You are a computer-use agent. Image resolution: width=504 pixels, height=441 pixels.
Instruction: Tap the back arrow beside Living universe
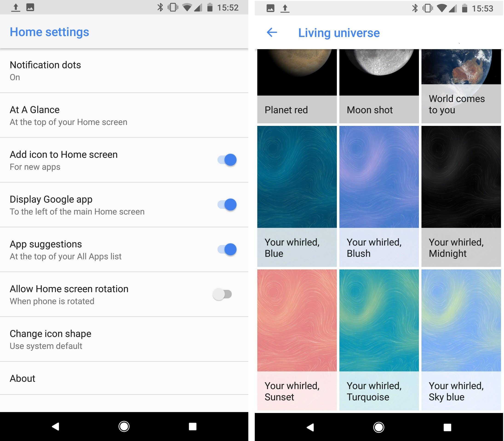(x=272, y=32)
